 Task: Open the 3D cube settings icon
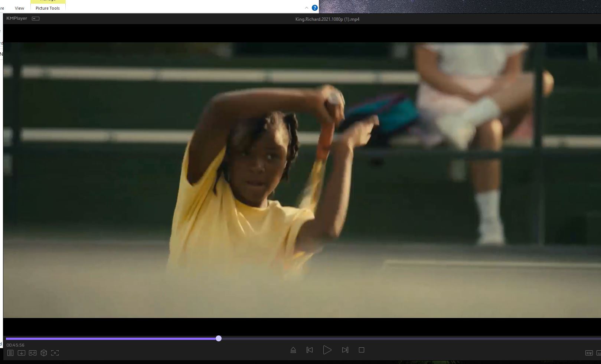pyautogui.click(x=44, y=353)
